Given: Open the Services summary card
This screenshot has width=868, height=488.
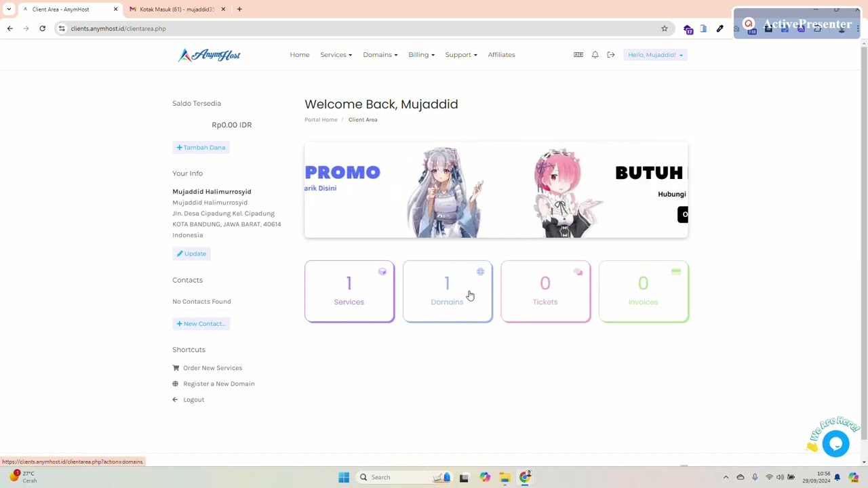Looking at the screenshot, I should click(x=349, y=291).
